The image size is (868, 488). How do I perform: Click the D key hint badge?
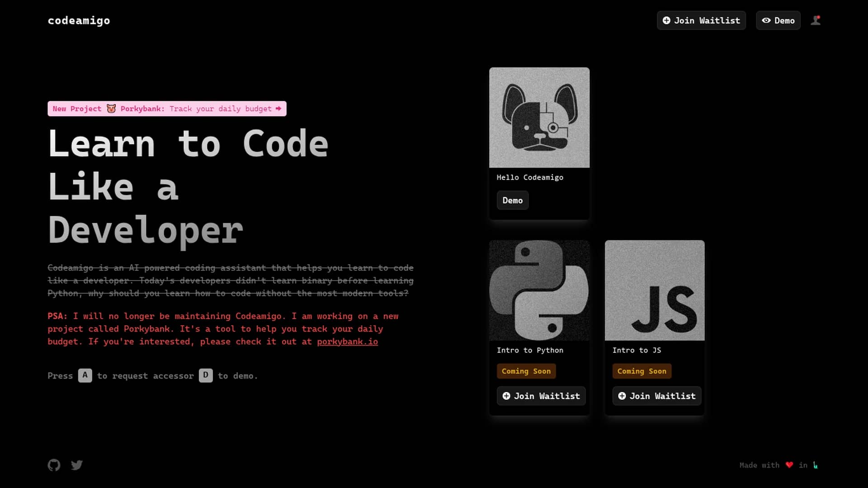coord(206,375)
